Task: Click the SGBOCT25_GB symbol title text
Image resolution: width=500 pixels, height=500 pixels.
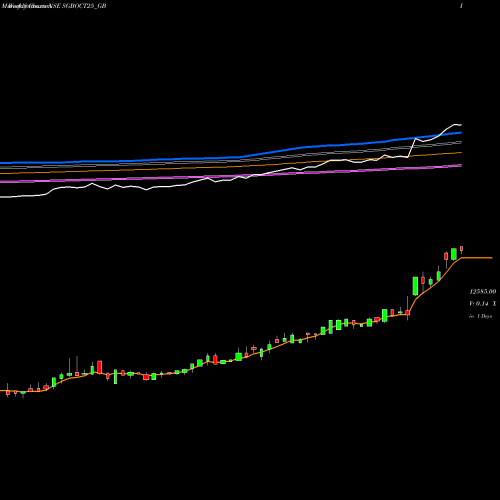Action: [x=84, y=6]
